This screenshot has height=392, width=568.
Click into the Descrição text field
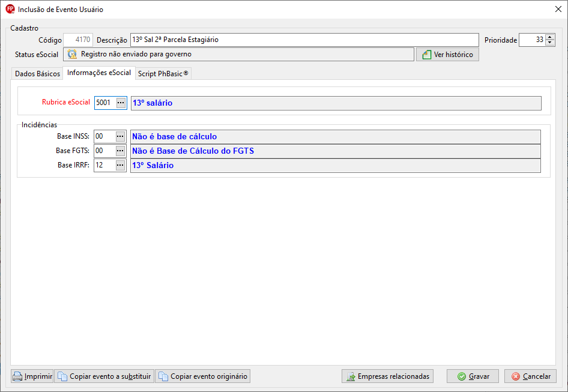(x=304, y=40)
